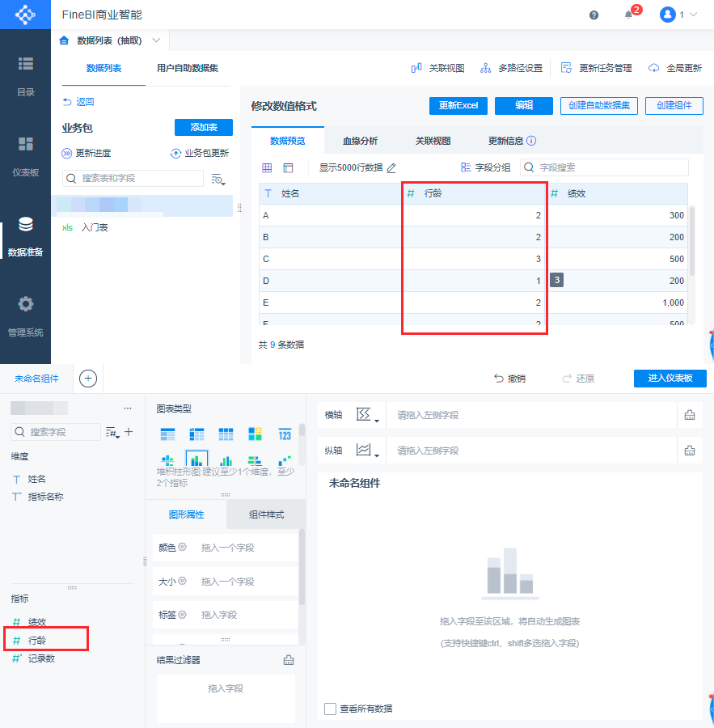The width and height of the screenshot is (714, 728).
Task: Select the 未命名组件 component tab
Action: [x=36, y=379]
